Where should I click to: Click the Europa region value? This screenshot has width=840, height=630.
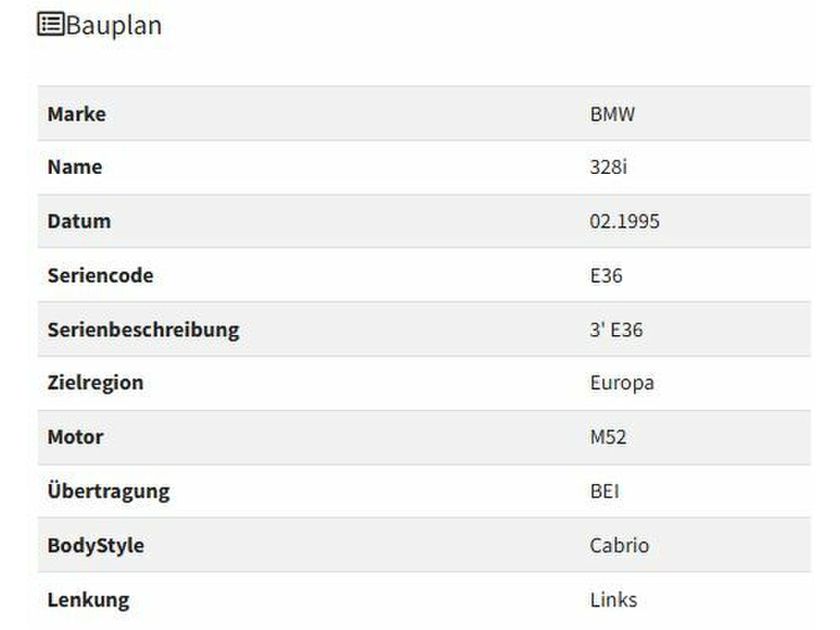[x=622, y=383]
